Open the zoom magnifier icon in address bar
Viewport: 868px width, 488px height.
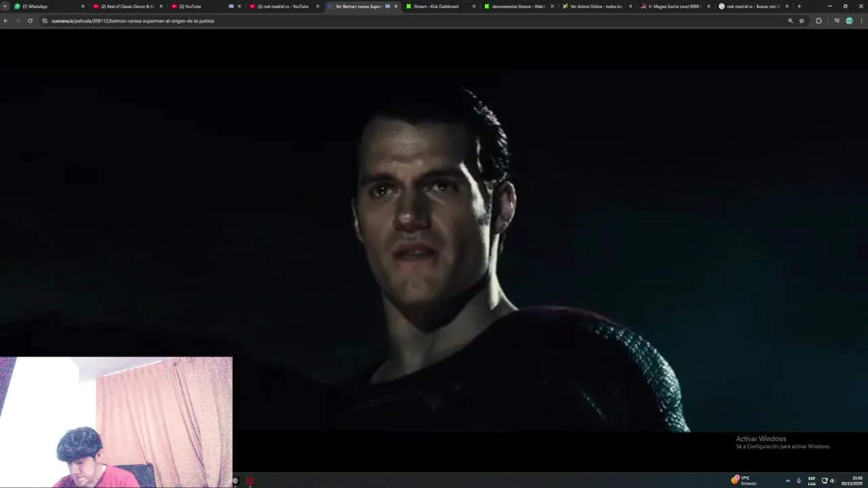[x=790, y=21]
